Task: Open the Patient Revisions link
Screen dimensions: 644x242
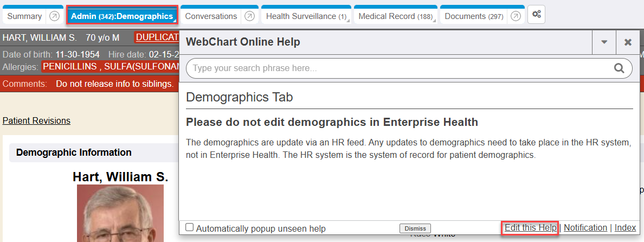Action: coord(36,120)
